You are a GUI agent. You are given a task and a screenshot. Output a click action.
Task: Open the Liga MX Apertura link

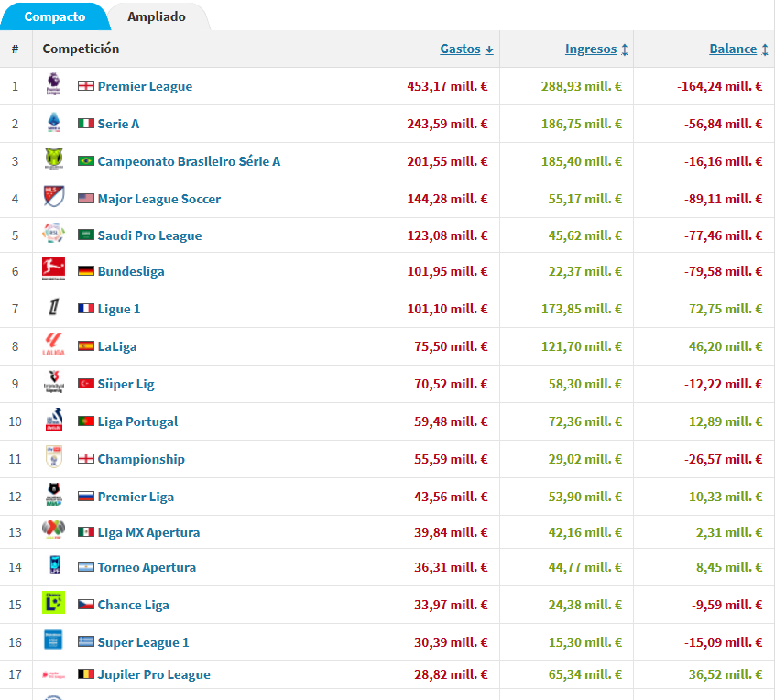(x=148, y=532)
